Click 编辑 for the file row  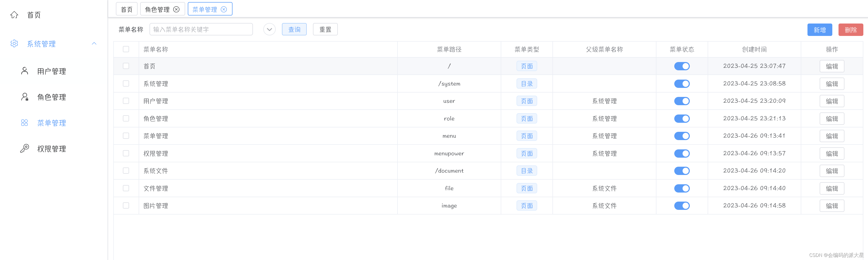[x=832, y=188]
